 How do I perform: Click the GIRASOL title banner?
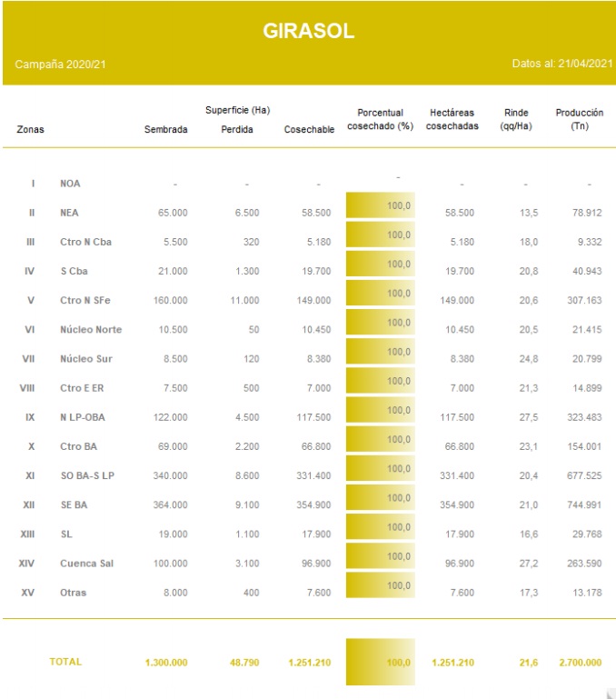[308, 32]
